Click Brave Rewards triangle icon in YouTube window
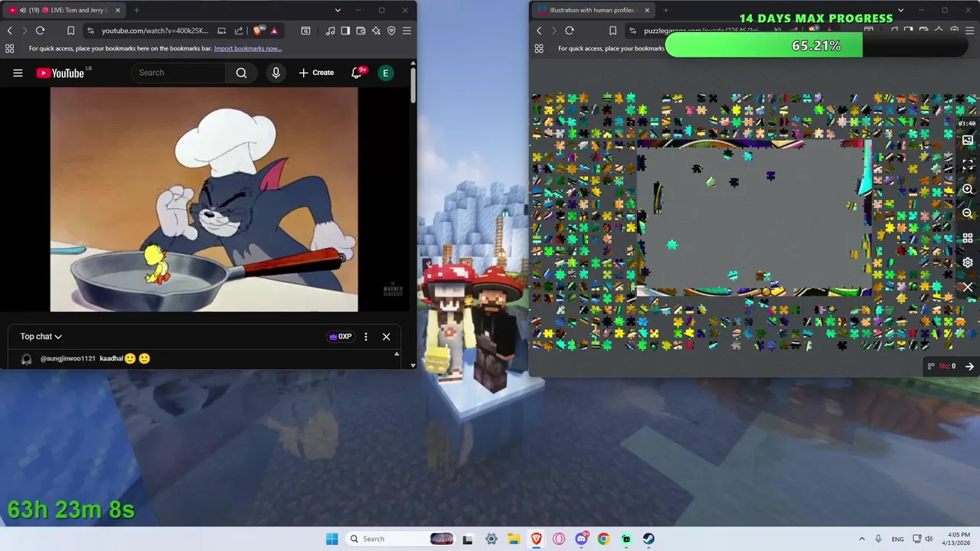Screen dimensions: 980x551 click(x=274, y=31)
